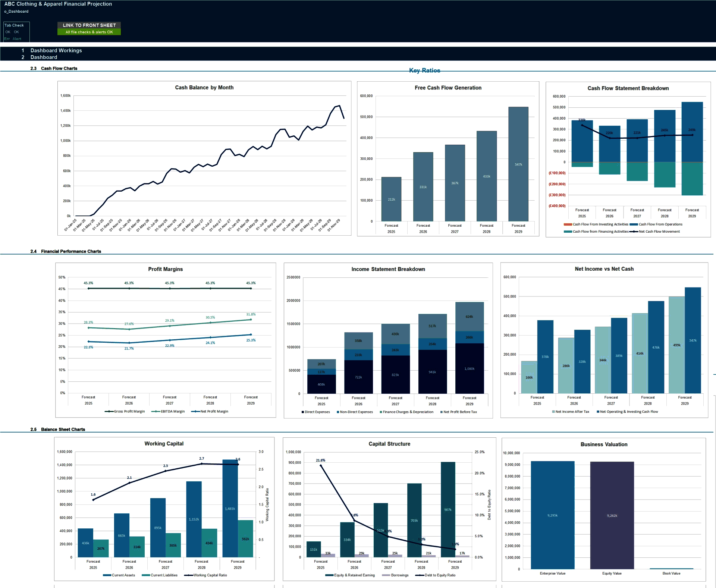
Task: Click the Current Assets legend entry
Action: pos(119,575)
